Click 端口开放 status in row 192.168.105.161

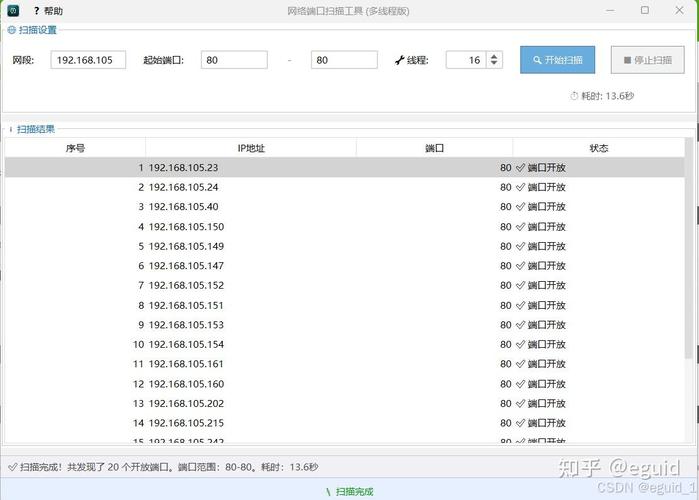point(547,364)
